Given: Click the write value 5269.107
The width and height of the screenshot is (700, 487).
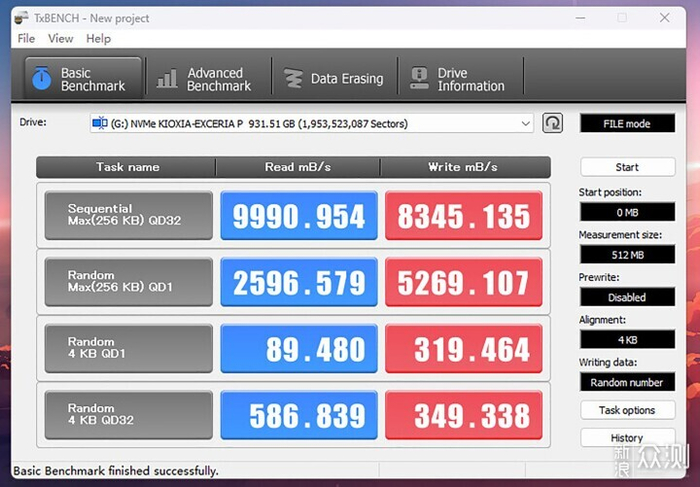Looking at the screenshot, I should pyautogui.click(x=464, y=282).
